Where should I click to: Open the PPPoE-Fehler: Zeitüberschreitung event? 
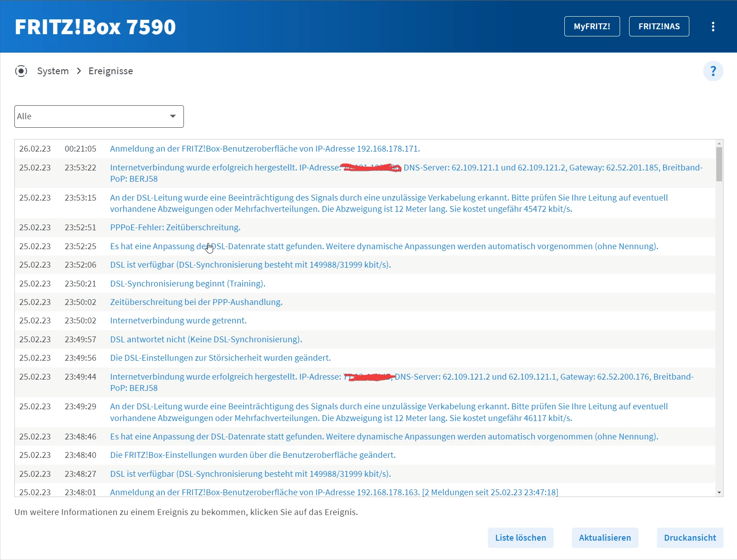coord(175,228)
